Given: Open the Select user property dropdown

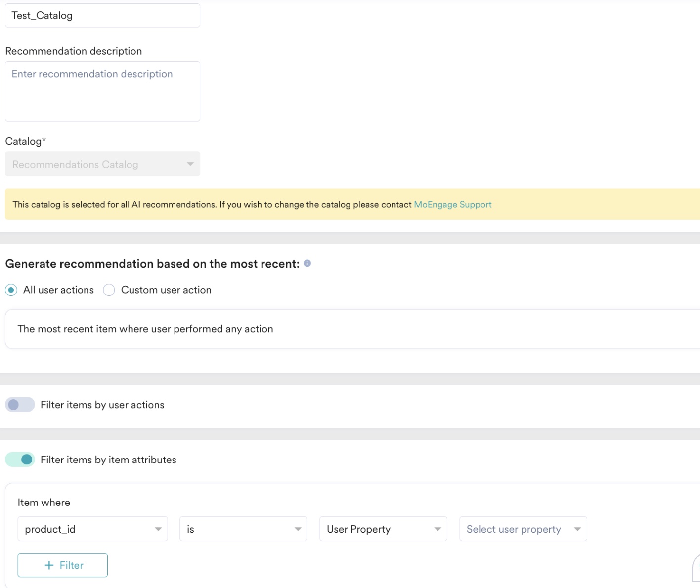Looking at the screenshot, I should click(x=523, y=529).
